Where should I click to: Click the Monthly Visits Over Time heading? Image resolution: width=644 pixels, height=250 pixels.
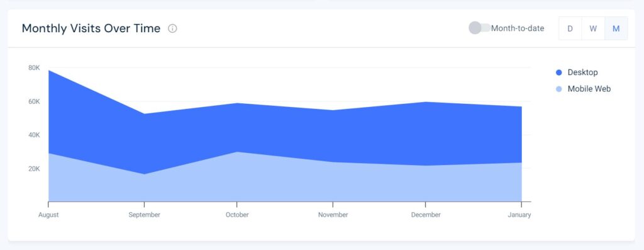click(x=91, y=28)
